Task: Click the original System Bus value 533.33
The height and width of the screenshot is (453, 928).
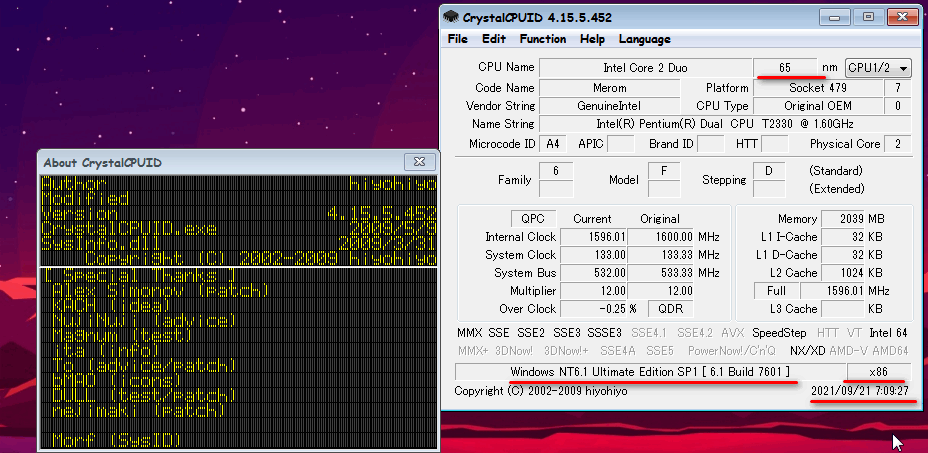Action: [x=661, y=273]
